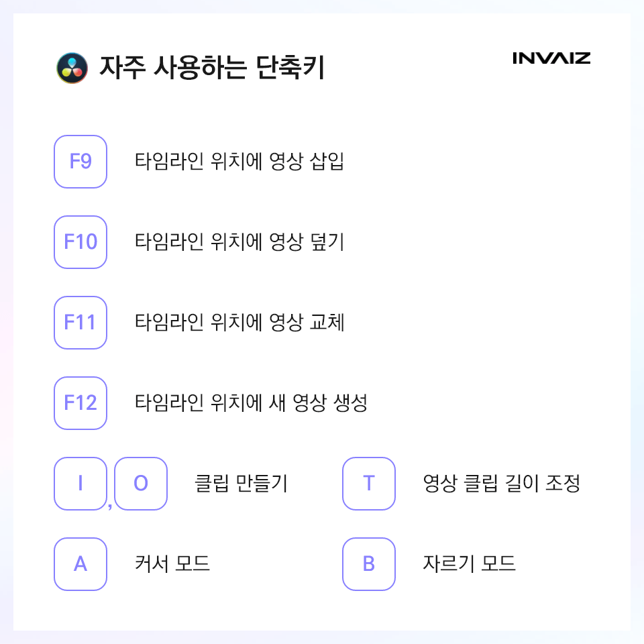This screenshot has height=644, width=644.
Task: Click the DaVinci Resolve logo icon
Action: tap(72, 68)
